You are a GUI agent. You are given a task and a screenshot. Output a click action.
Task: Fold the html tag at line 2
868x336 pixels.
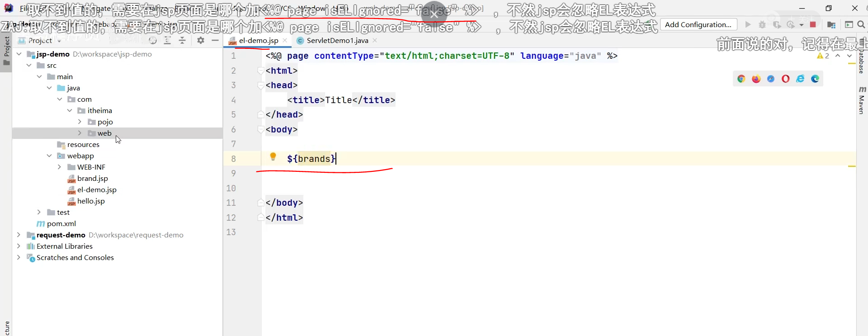(261, 71)
